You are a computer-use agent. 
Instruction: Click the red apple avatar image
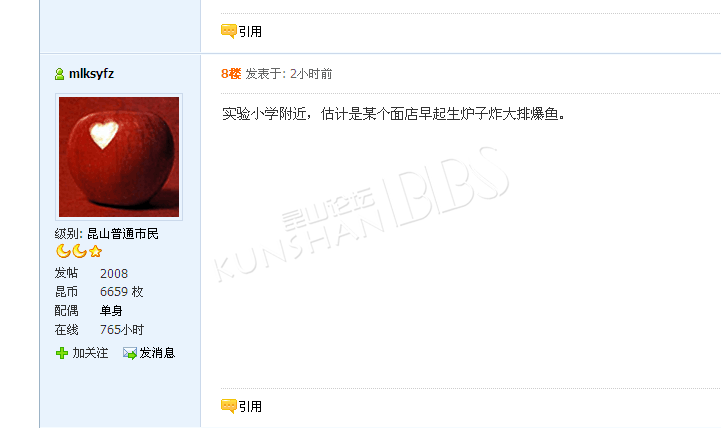119,157
